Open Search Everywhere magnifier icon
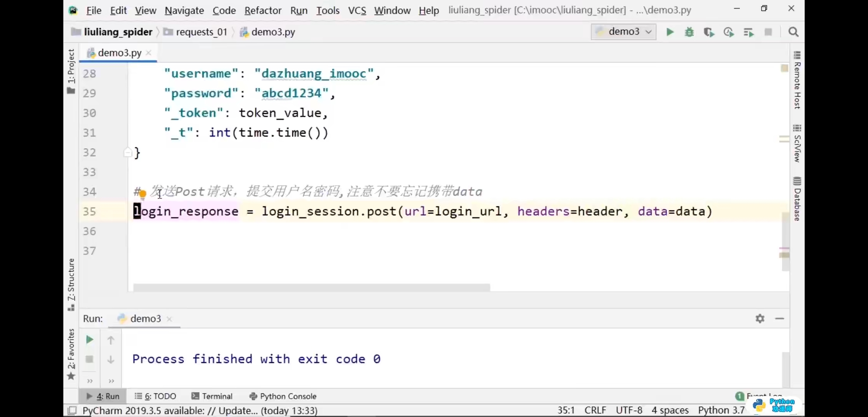This screenshot has height=417, width=868. (793, 32)
